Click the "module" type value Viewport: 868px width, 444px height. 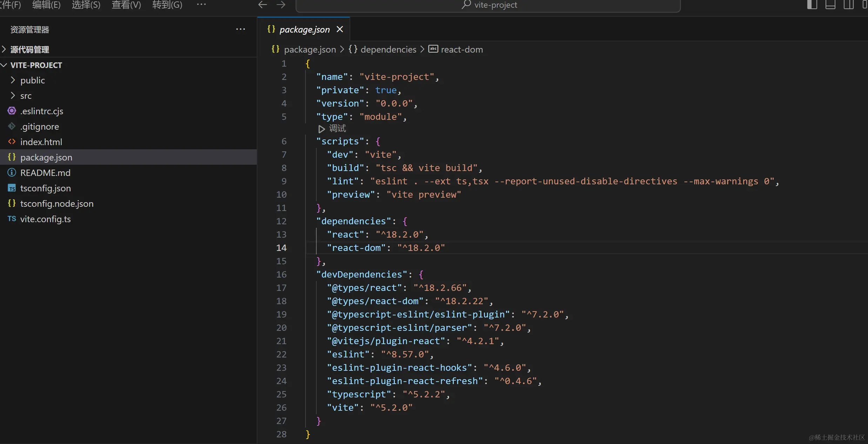click(x=381, y=117)
